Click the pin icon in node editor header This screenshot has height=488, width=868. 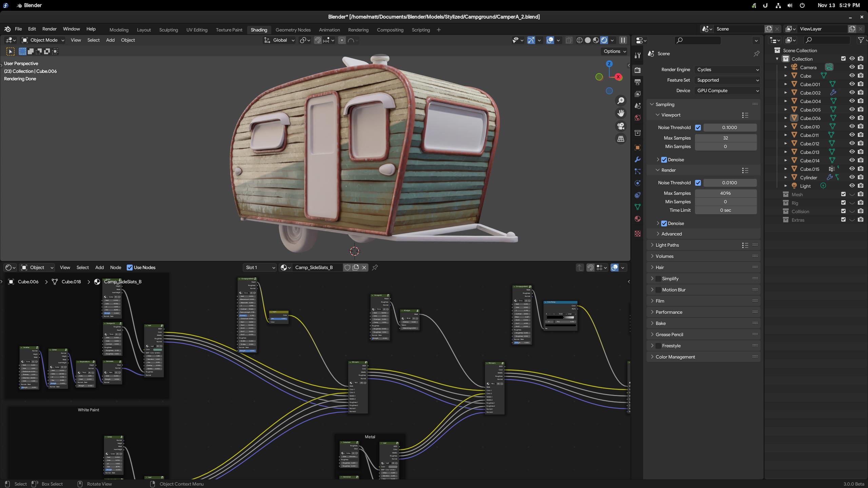(x=375, y=267)
